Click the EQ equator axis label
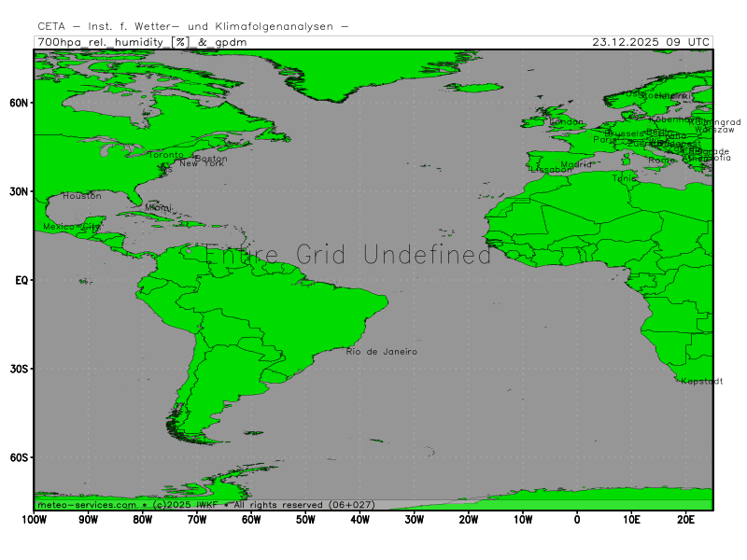Viewport: 747px width, 560px height. click(22, 280)
